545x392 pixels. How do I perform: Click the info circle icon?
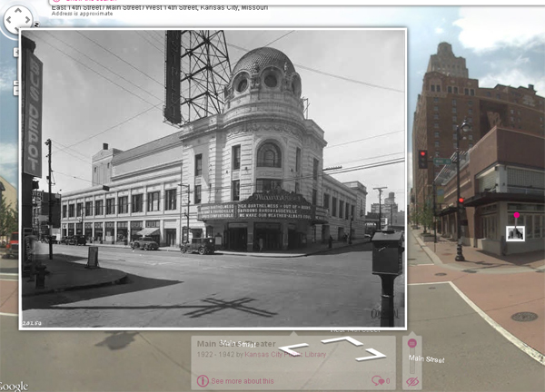(x=203, y=381)
